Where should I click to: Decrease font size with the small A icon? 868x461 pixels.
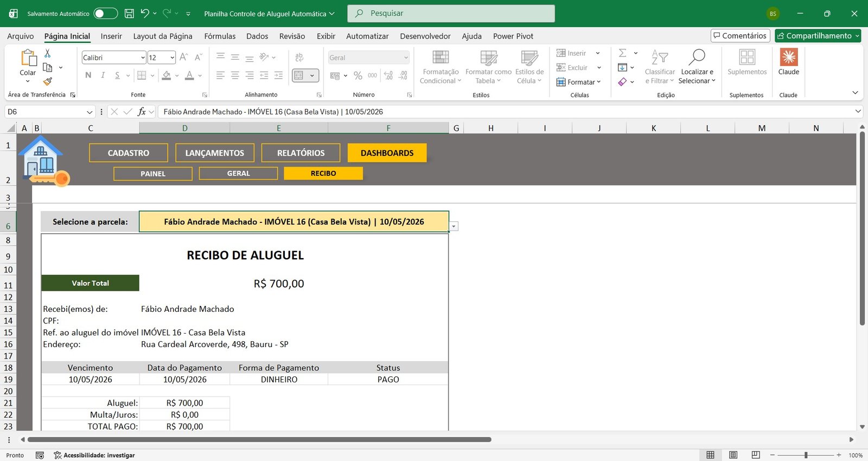click(199, 57)
